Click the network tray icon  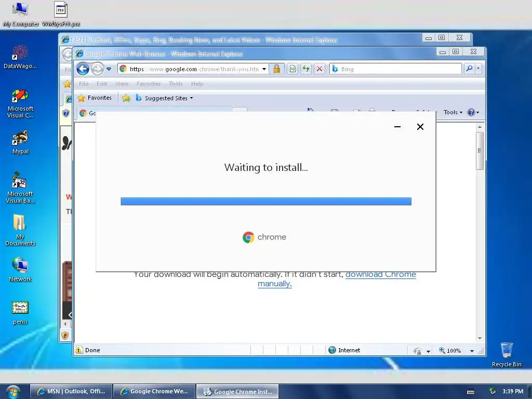click(x=493, y=391)
